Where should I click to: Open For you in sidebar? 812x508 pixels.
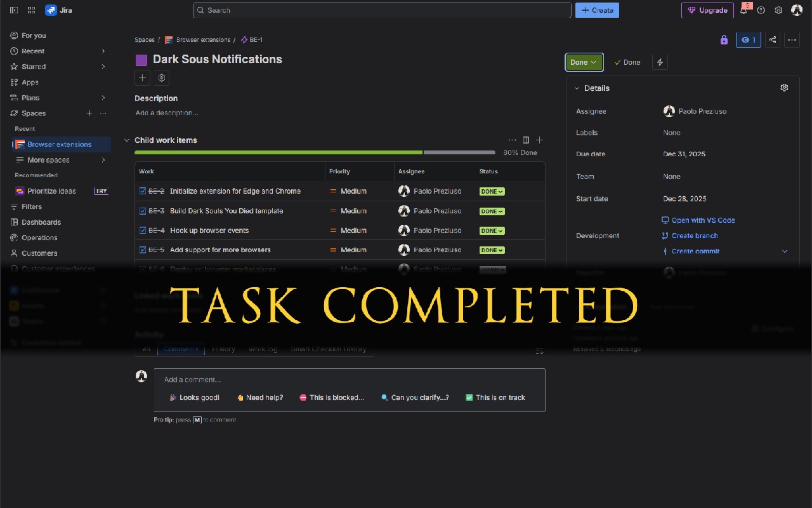click(x=58, y=36)
